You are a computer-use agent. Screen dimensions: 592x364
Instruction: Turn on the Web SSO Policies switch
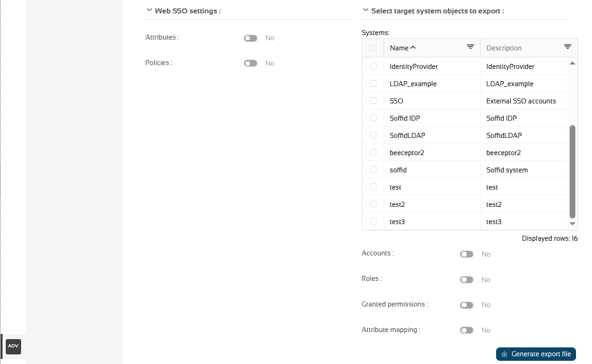(x=251, y=63)
